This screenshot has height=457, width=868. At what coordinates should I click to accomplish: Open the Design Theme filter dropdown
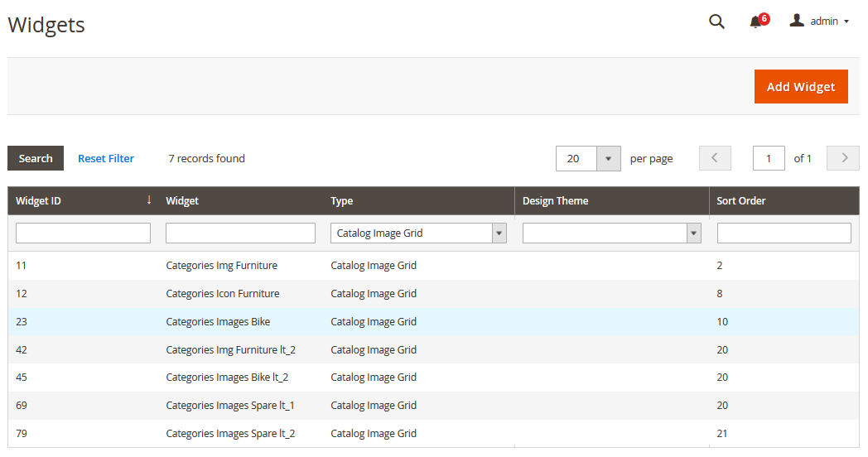tap(612, 233)
